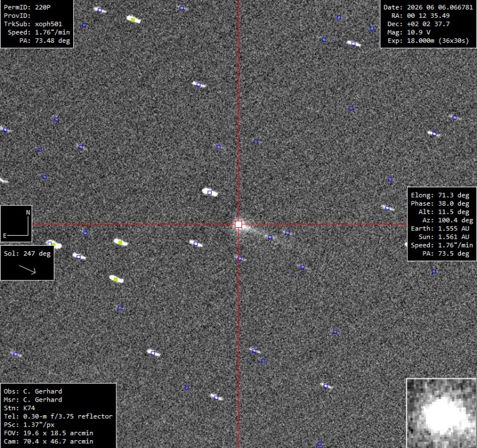Click the Date 2026 06 06.066781 value
Screen dimensions: 477x448
428,7
